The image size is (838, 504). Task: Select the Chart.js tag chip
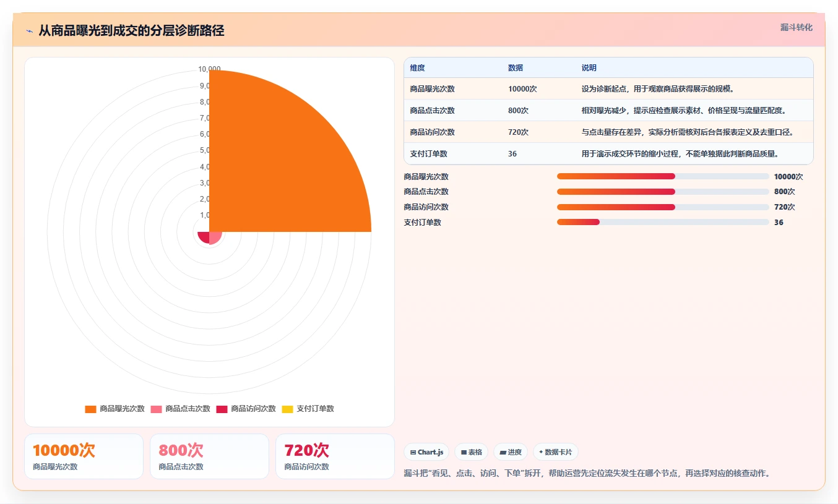(426, 452)
